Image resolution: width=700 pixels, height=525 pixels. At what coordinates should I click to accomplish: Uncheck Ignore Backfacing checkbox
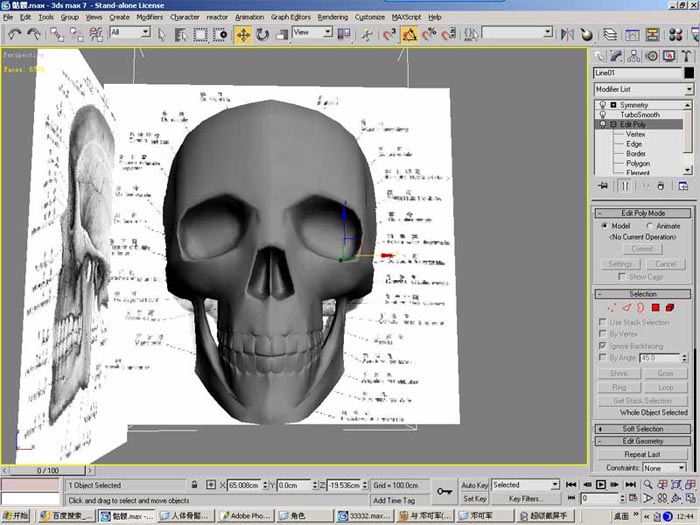(x=603, y=346)
